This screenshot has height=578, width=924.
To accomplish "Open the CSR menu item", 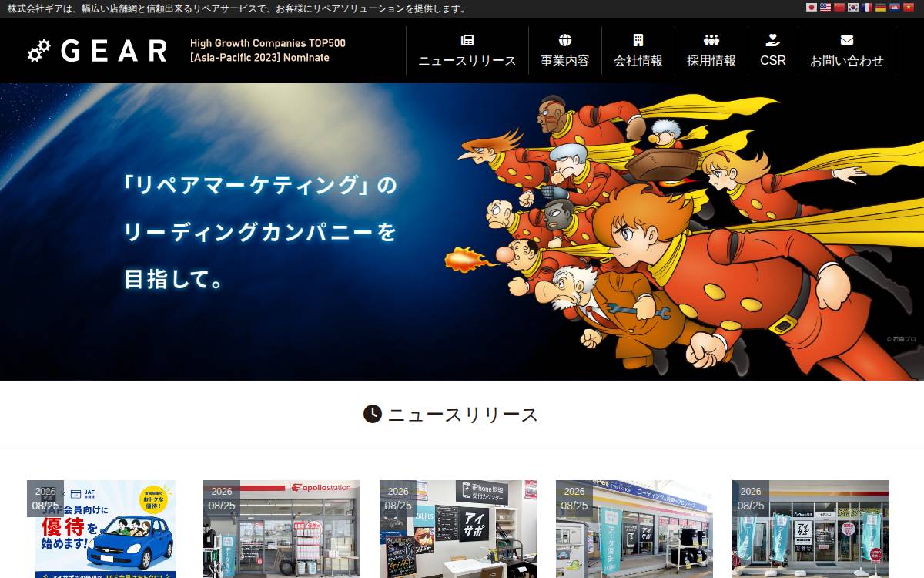I will click(773, 51).
